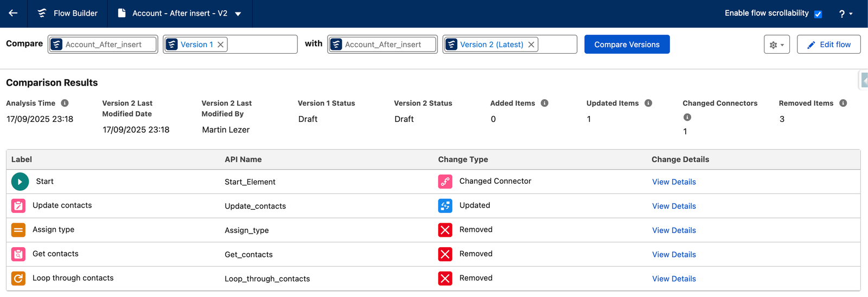Open the flow name version dropdown
868x297 pixels.
point(238,14)
